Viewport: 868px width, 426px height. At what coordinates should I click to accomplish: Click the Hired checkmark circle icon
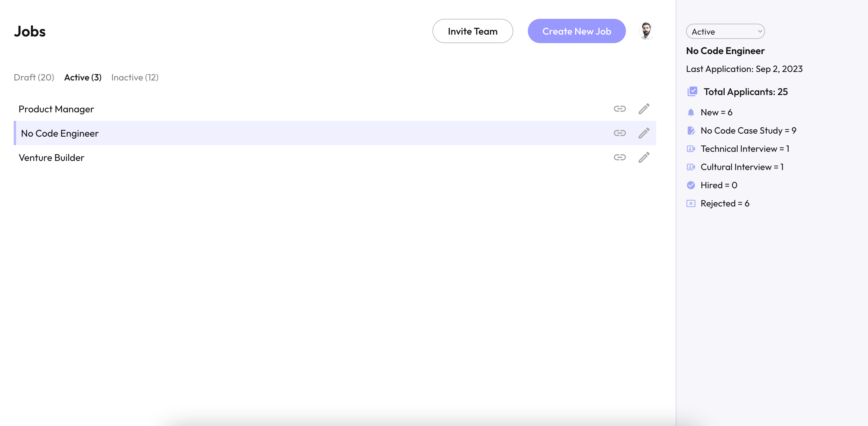click(x=691, y=185)
